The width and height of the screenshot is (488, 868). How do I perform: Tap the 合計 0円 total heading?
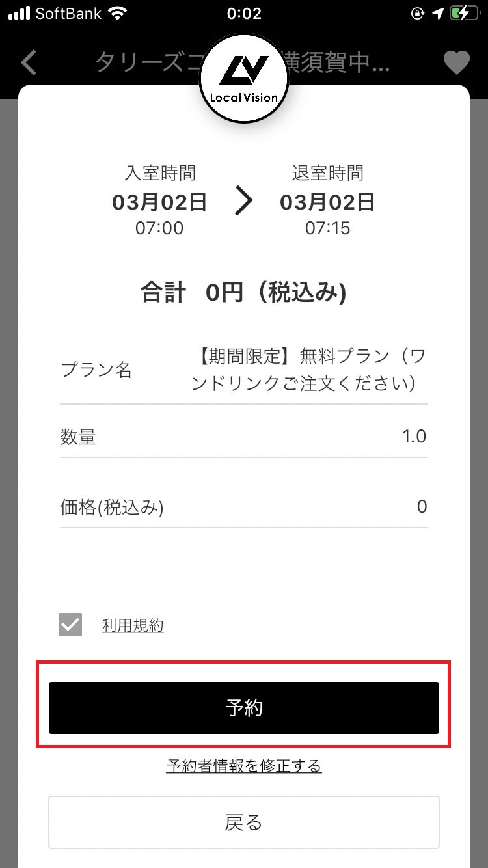(x=244, y=293)
